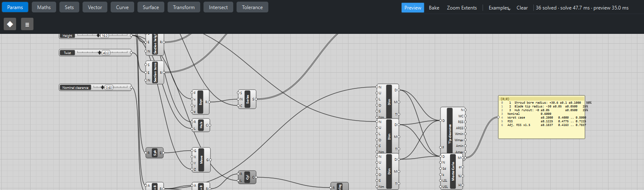Click the Hub C output port
The image size is (644, 190).
click(211, 125)
